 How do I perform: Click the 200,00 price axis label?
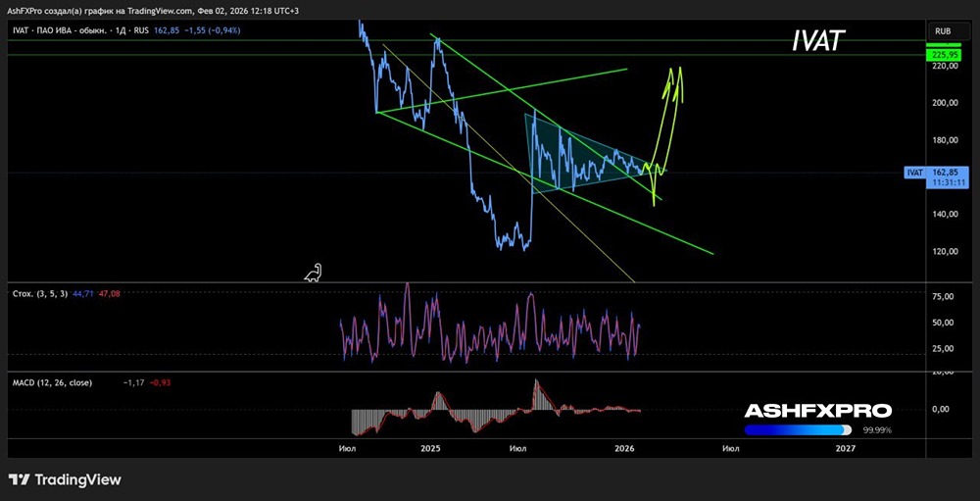click(x=944, y=103)
